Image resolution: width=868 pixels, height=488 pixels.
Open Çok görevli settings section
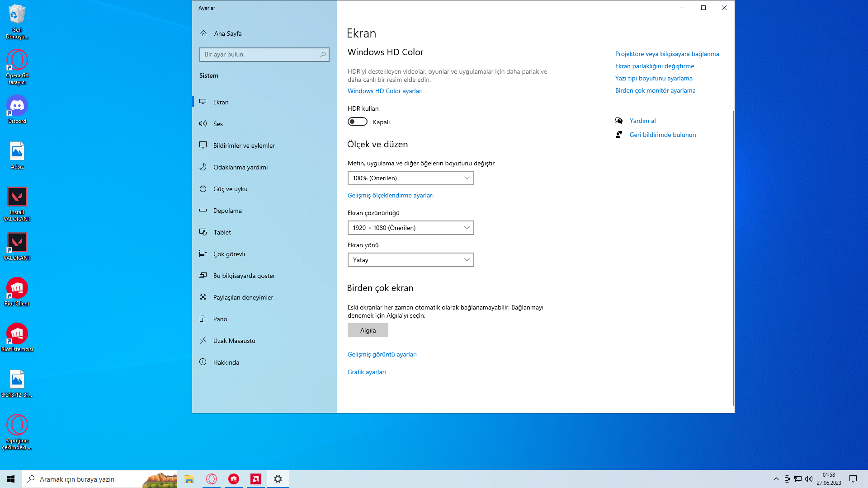click(x=229, y=254)
